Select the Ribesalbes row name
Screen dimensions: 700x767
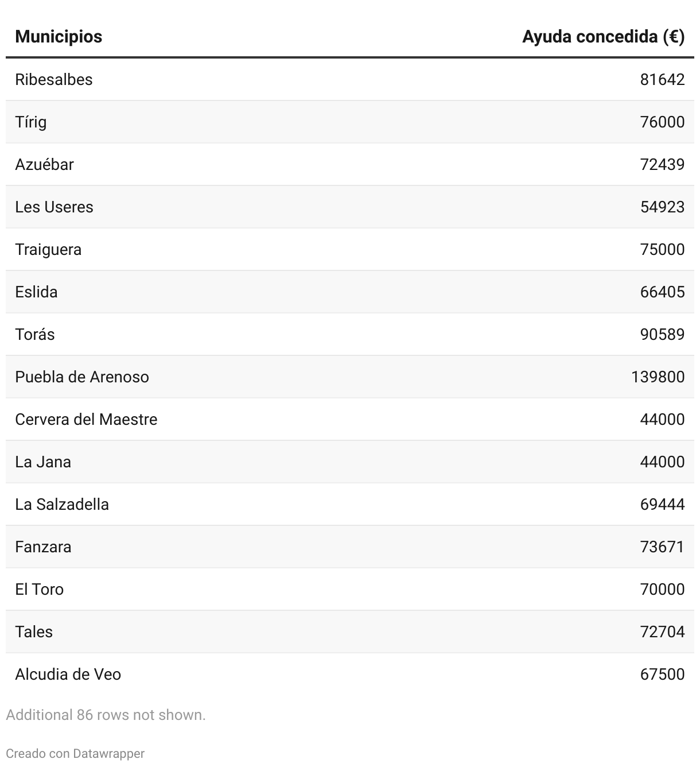pos(54,79)
